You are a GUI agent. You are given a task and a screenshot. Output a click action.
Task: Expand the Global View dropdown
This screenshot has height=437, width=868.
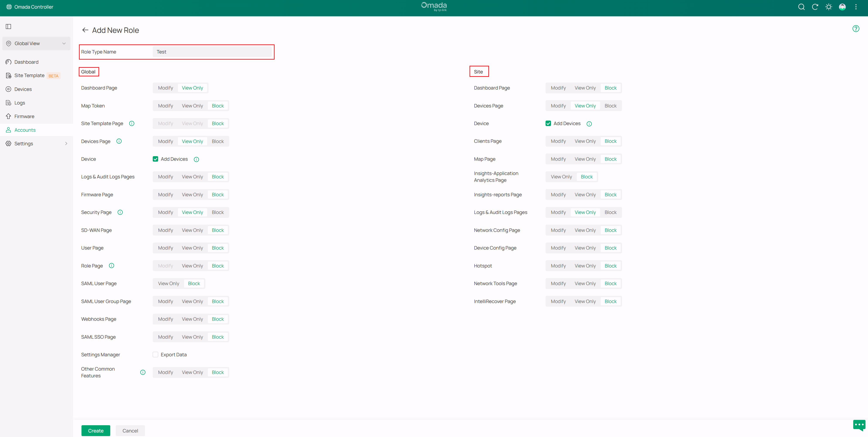coord(36,44)
